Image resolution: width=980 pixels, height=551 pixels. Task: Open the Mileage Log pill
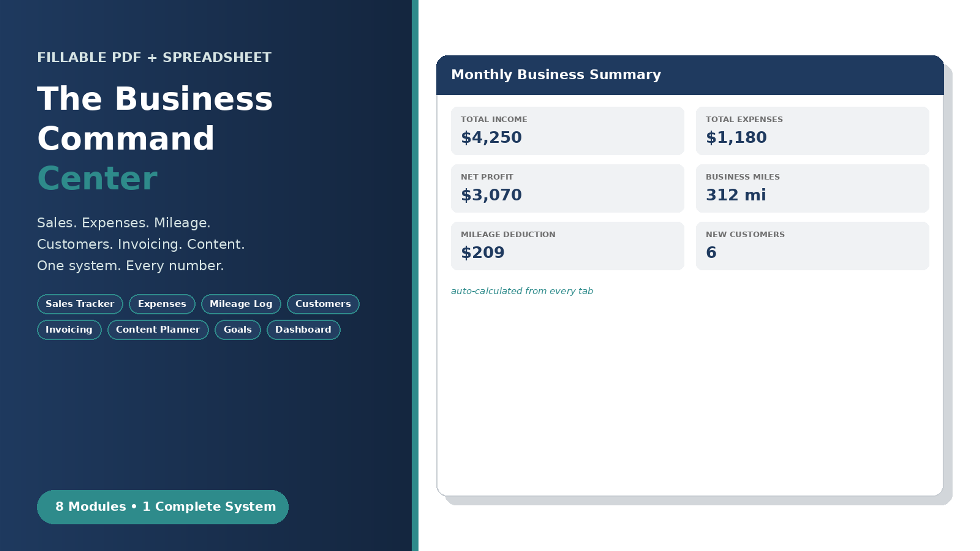click(241, 304)
